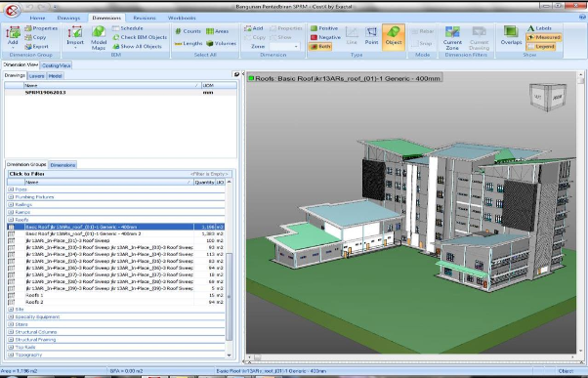The image size is (588, 378).
Task: Open the Drawings ribbon tab
Action: click(x=68, y=18)
